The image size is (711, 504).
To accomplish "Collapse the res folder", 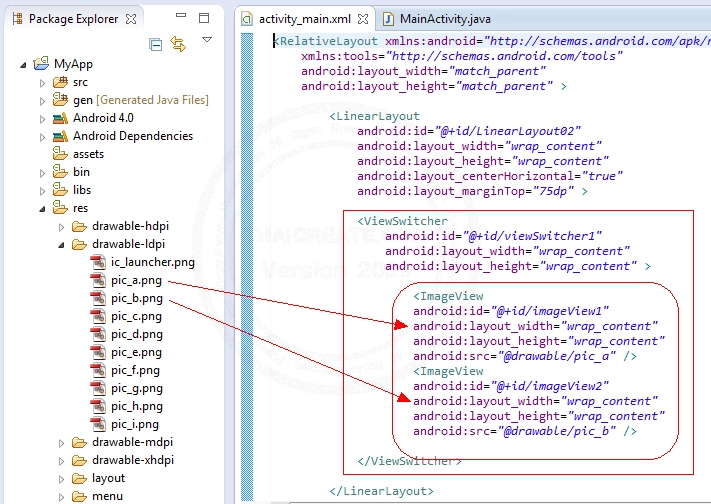I will pos(42,209).
